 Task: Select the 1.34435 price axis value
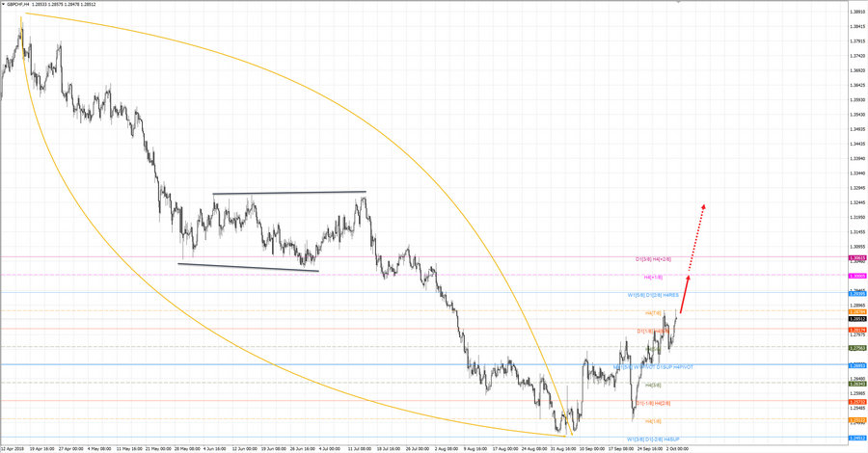[x=857, y=144]
